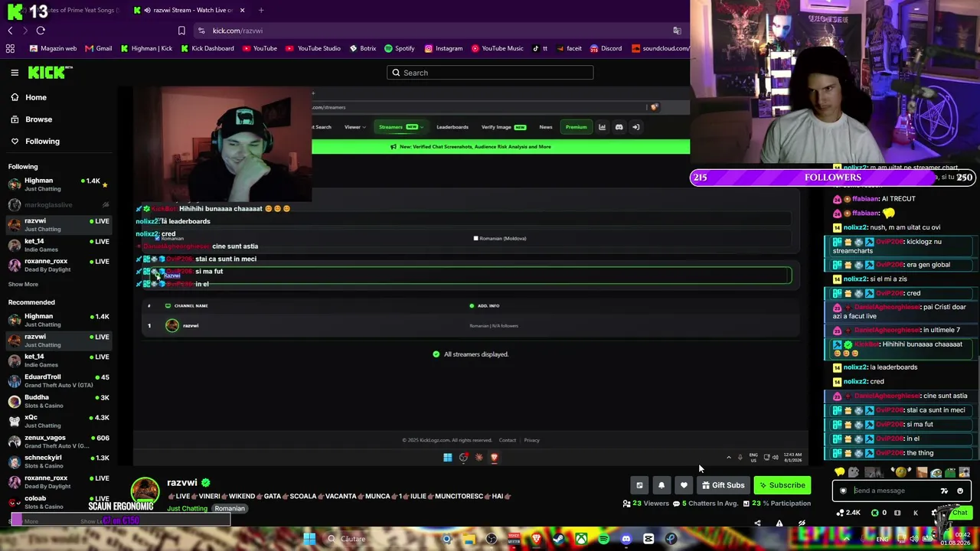
Task: Open Home in the Kick sidebar
Action: 35,97
